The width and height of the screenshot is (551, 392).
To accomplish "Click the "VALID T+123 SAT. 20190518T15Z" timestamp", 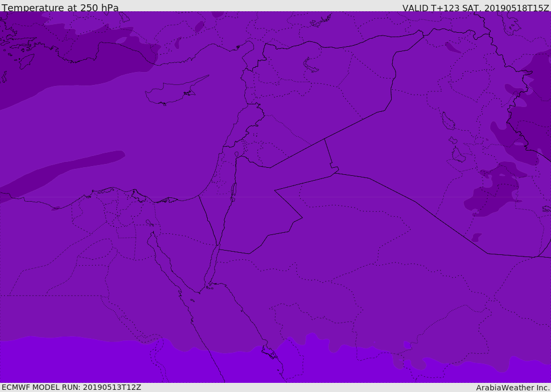I will tap(476, 8).
